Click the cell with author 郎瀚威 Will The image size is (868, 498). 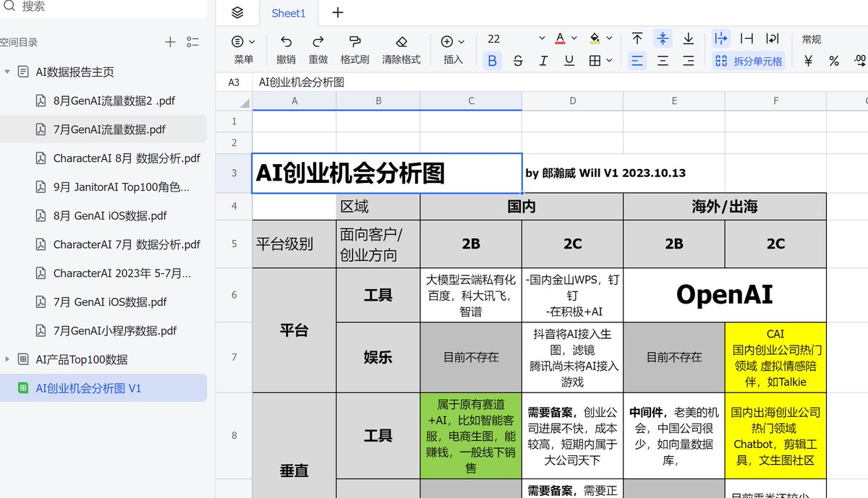pos(605,173)
